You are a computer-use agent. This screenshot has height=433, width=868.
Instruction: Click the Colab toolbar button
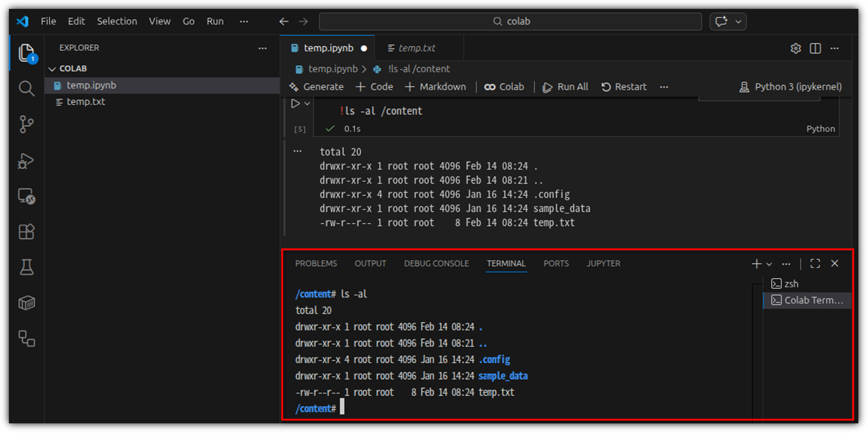coord(504,87)
